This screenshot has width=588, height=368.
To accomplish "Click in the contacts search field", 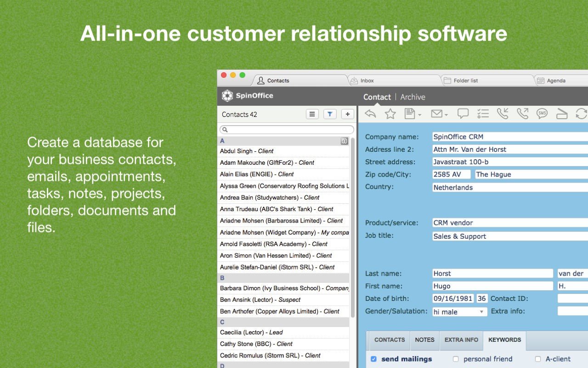I will [x=287, y=130].
